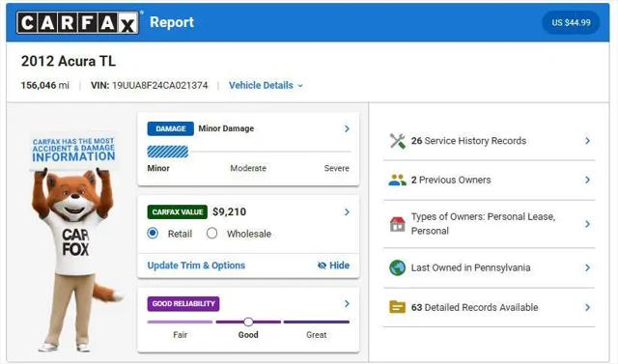This screenshot has width=618, height=364.
Task: Click the Moderate label under damage bar
Action: point(248,168)
